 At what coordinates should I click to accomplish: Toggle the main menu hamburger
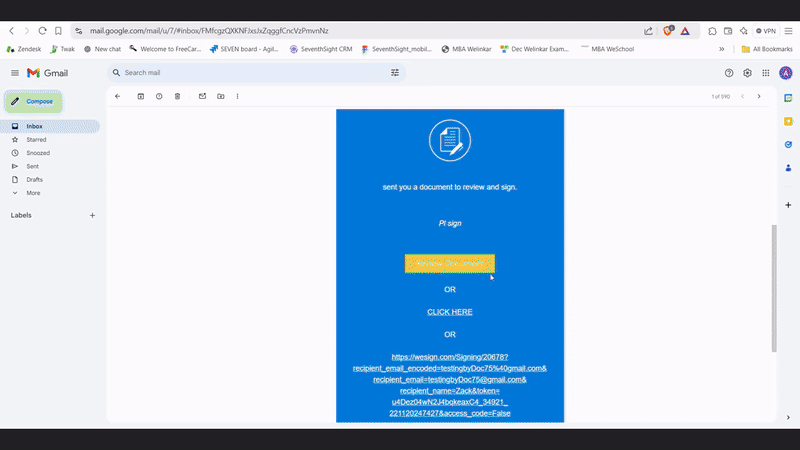click(15, 73)
